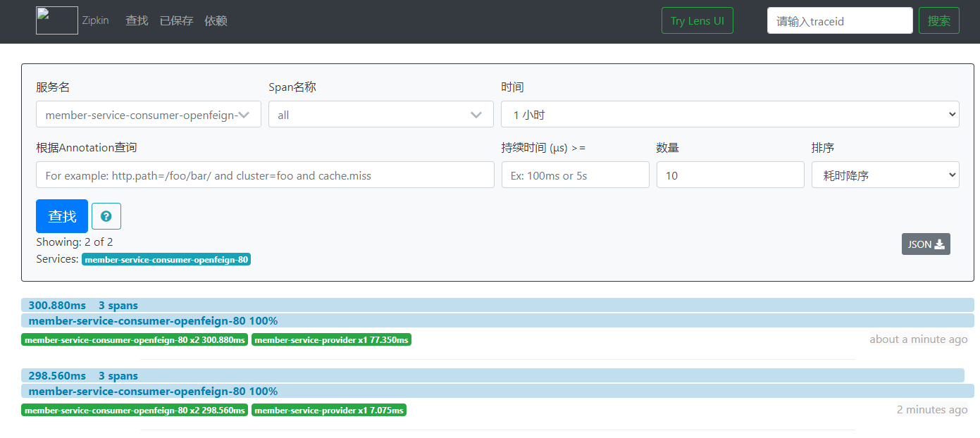The height and width of the screenshot is (438, 980).
Task: Open the Span名称 dropdown showing all
Action: pyautogui.click(x=381, y=114)
